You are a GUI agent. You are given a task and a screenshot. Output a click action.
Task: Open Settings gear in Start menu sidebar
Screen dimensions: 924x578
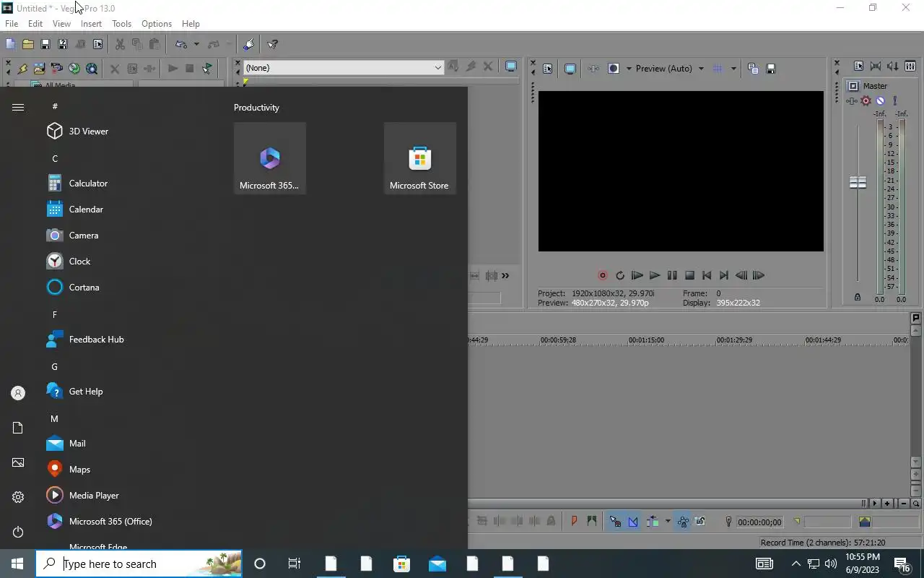click(x=18, y=497)
